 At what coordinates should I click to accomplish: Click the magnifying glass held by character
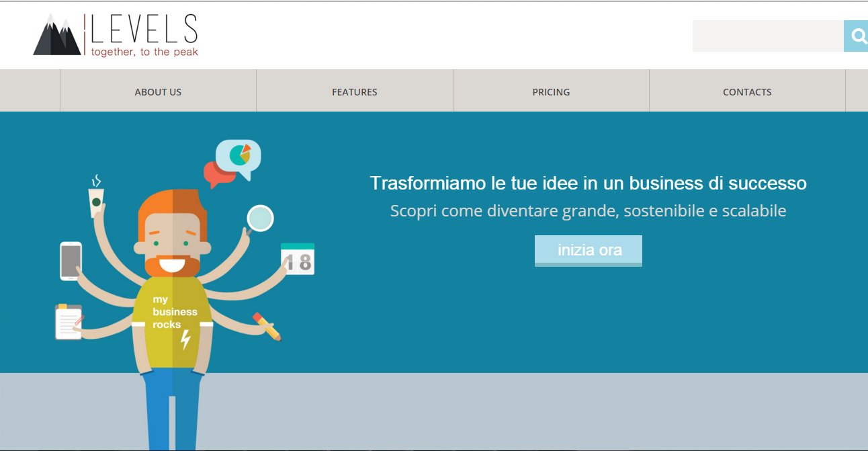tap(260, 218)
